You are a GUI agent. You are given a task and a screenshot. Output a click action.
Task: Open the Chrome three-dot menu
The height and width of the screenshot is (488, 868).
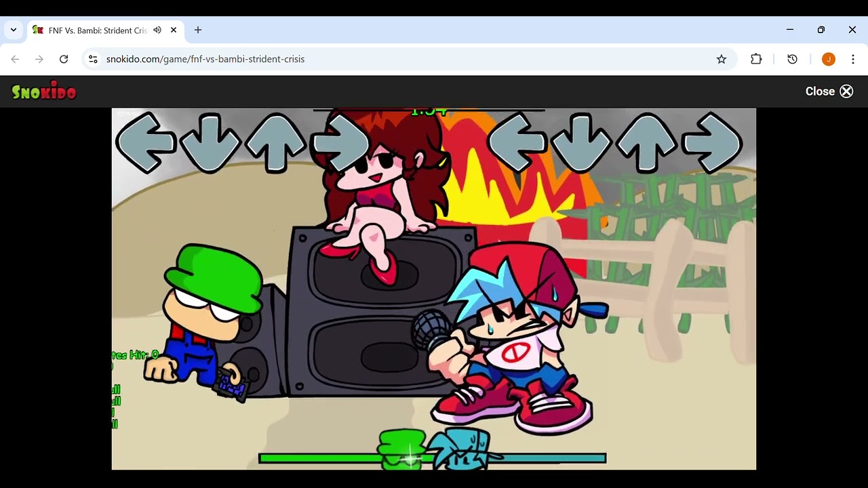click(853, 59)
